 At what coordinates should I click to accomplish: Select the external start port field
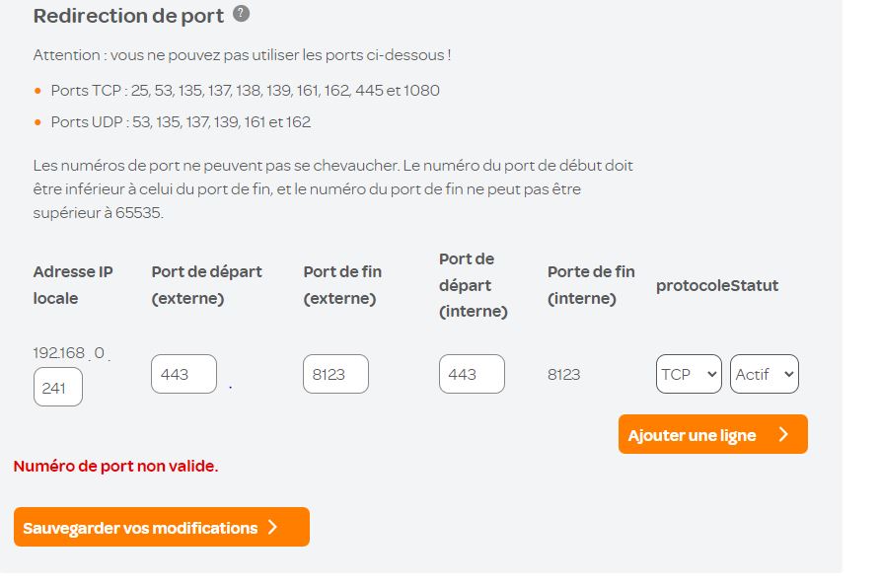coord(183,374)
